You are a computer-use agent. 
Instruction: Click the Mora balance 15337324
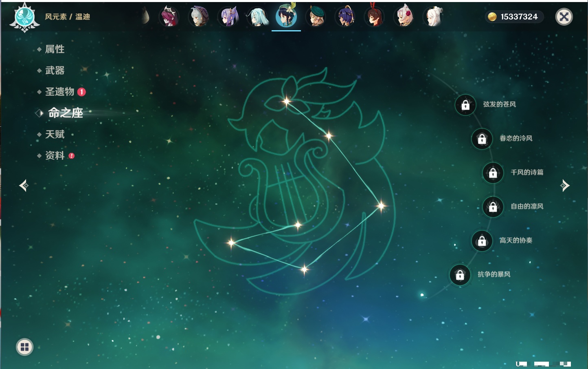click(x=515, y=17)
